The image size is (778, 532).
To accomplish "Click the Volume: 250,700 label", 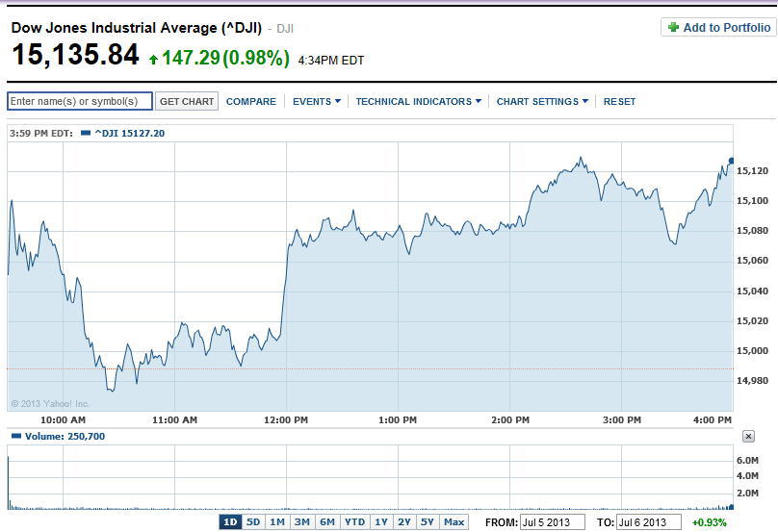I will (65, 437).
